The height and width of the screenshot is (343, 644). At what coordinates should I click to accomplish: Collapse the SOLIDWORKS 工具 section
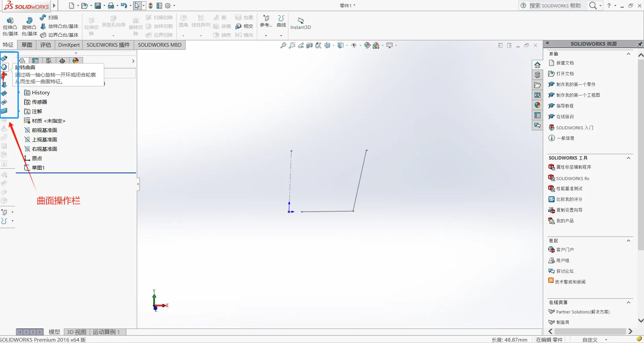coord(628,158)
